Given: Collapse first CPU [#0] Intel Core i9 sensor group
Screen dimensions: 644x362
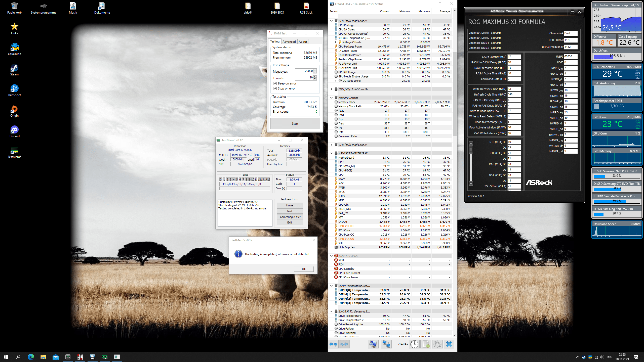Looking at the screenshot, I should pyautogui.click(x=332, y=21).
